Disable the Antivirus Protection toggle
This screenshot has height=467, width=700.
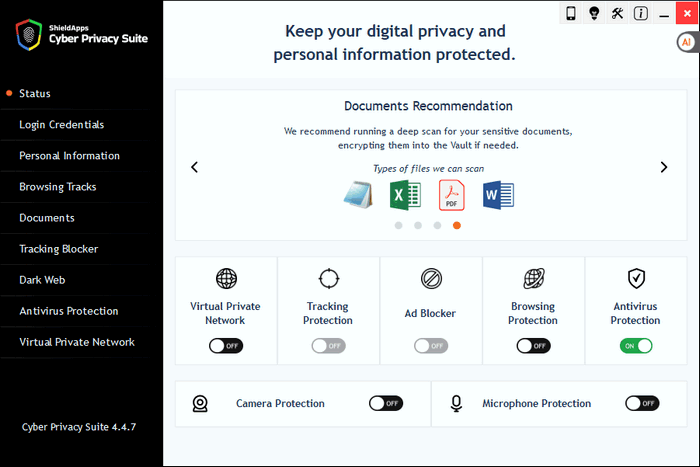coord(636,346)
